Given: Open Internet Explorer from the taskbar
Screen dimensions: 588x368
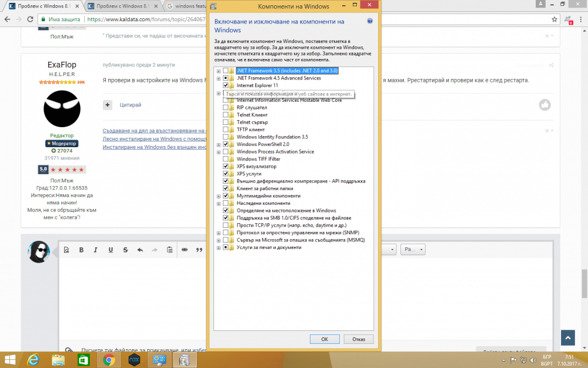Looking at the screenshot, I should click(34, 360).
